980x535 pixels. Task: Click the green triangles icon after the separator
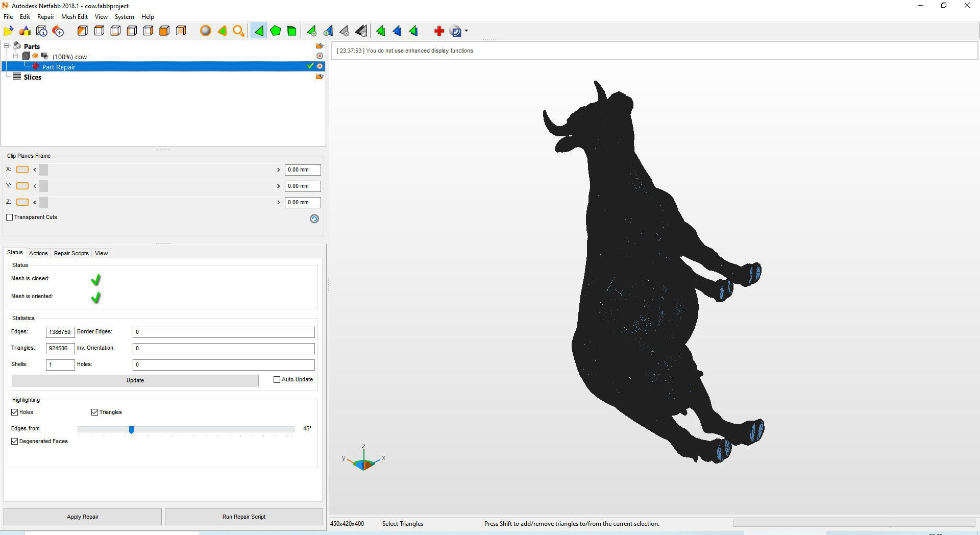(x=381, y=31)
